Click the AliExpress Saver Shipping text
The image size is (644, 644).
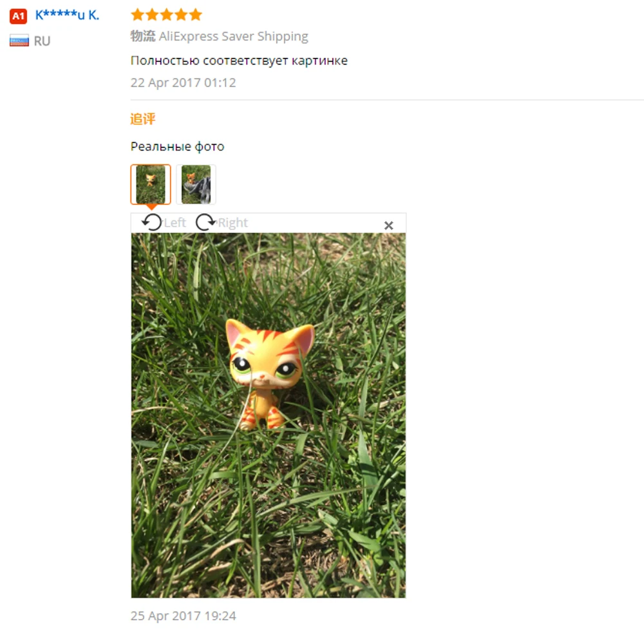233,36
